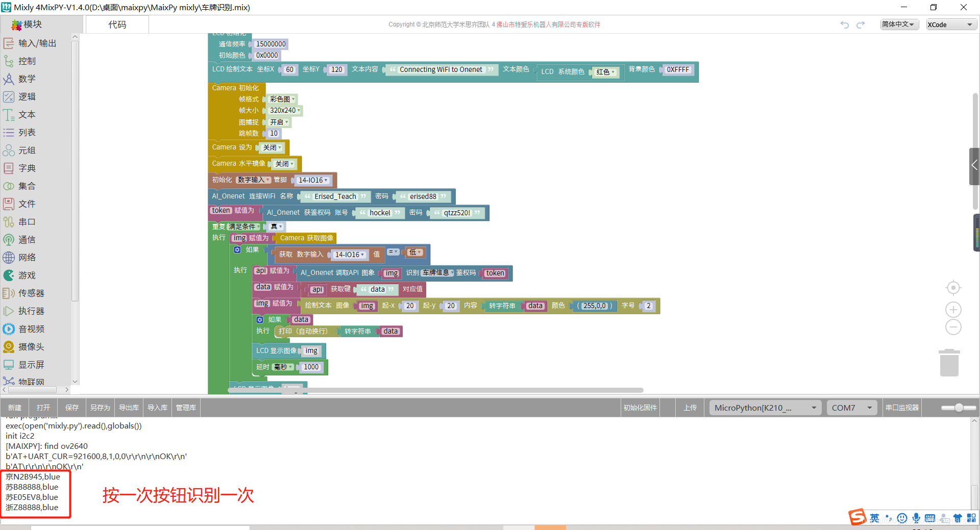Screen dimensions: 980x530
Task: Edit the 1000 delay value field
Action: 311,367
